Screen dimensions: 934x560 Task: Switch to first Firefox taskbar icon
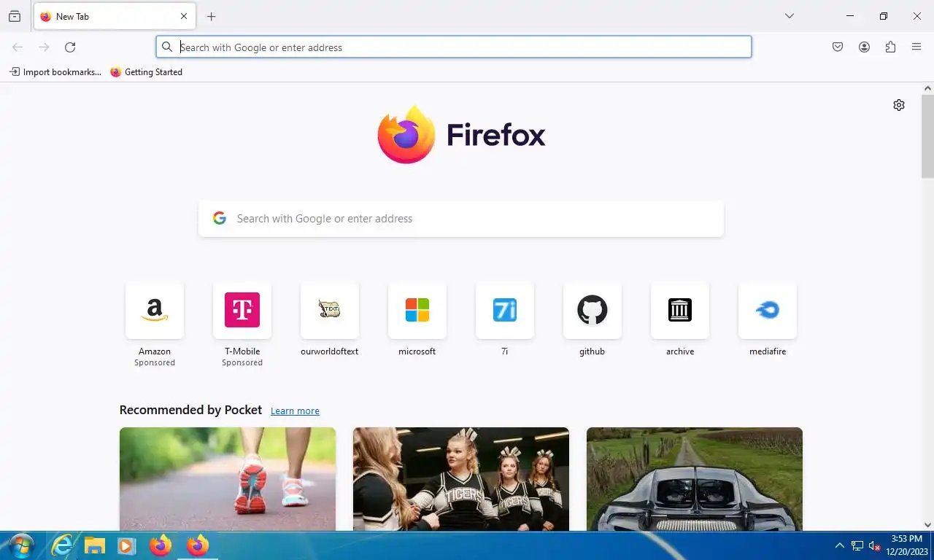(x=161, y=545)
